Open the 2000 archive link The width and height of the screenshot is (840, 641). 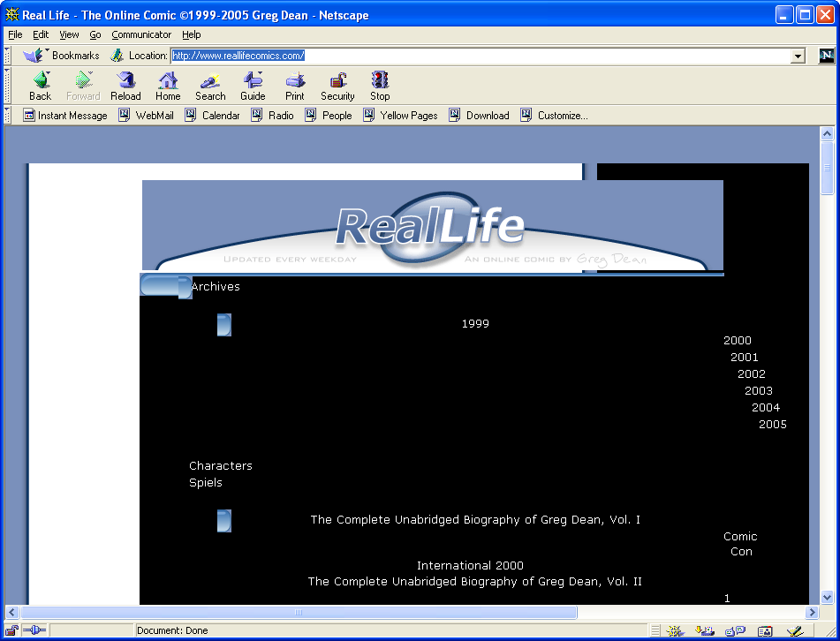pos(738,341)
